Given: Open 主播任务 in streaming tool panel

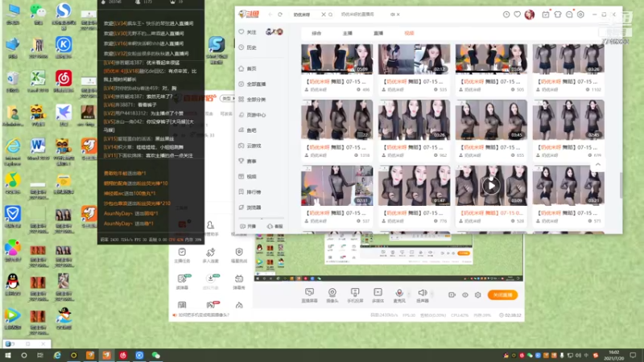Looking at the screenshot, I should [x=182, y=255].
